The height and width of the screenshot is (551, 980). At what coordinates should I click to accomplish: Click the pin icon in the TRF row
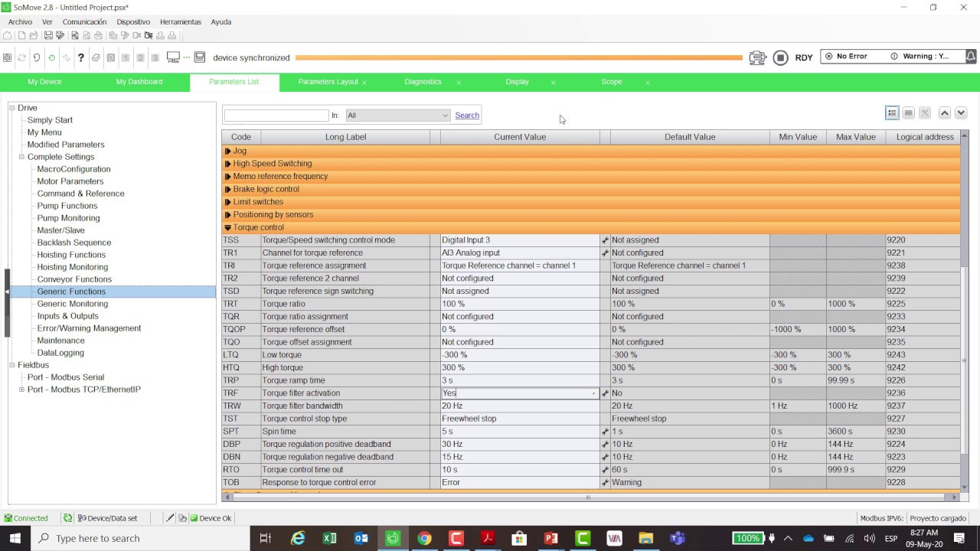tap(605, 393)
